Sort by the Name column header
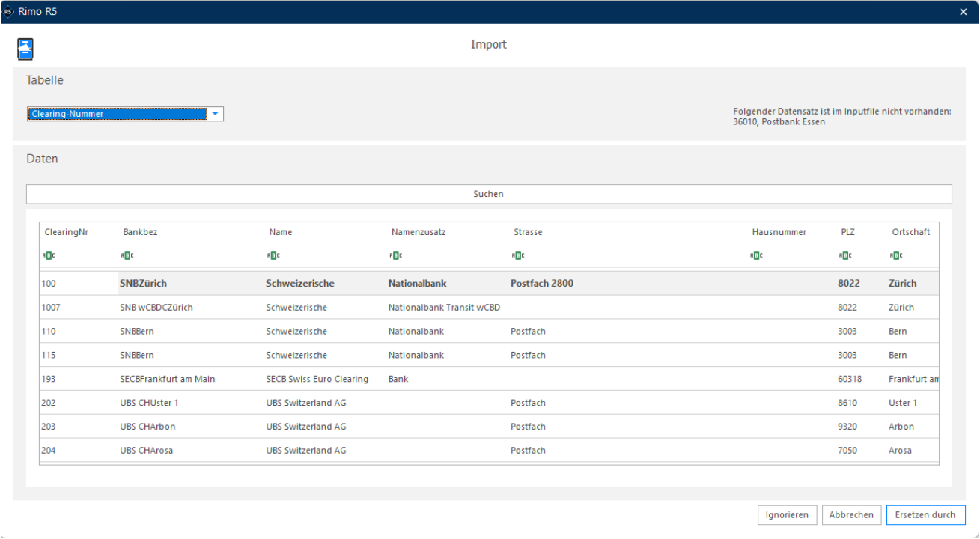This screenshot has height=539, width=980. [281, 232]
